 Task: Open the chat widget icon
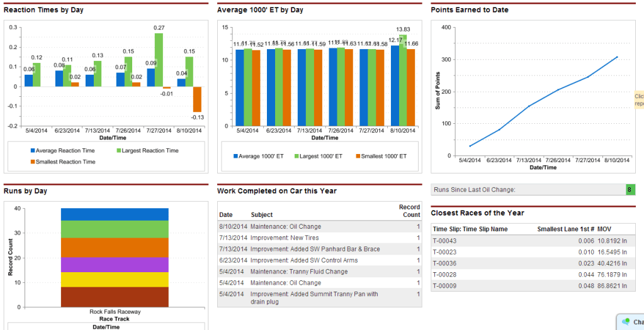click(625, 321)
